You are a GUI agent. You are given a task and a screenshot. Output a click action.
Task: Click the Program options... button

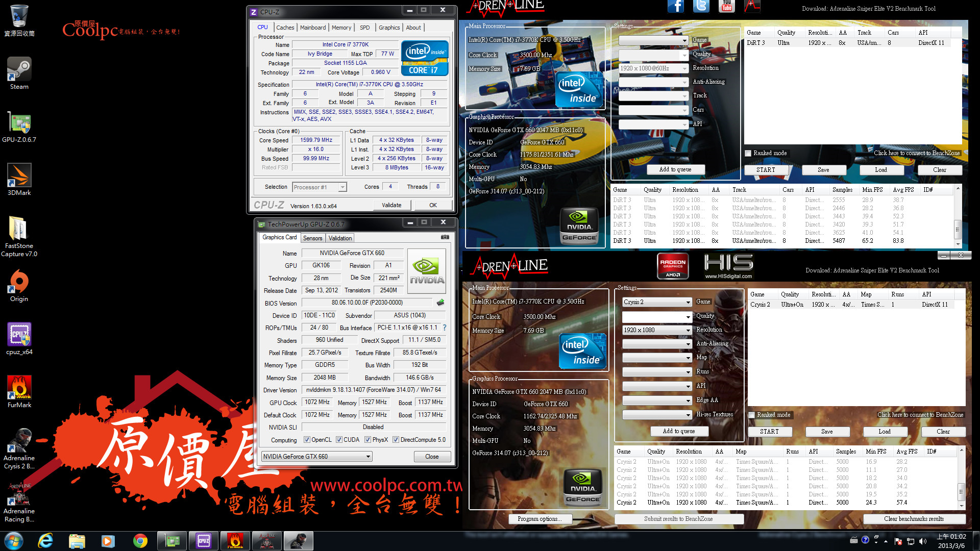[x=540, y=519]
